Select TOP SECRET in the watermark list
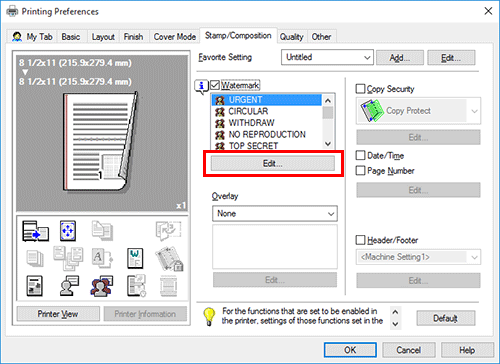 tap(267, 146)
